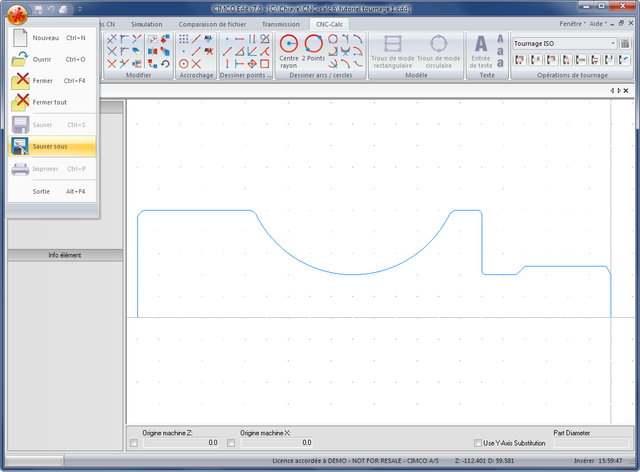Click the CIMCO application orb button

click(17, 14)
